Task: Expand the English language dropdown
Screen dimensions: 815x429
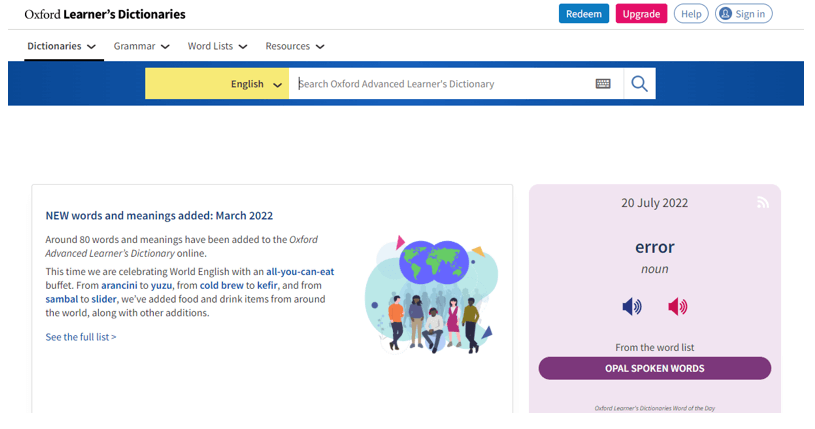Action: click(217, 84)
